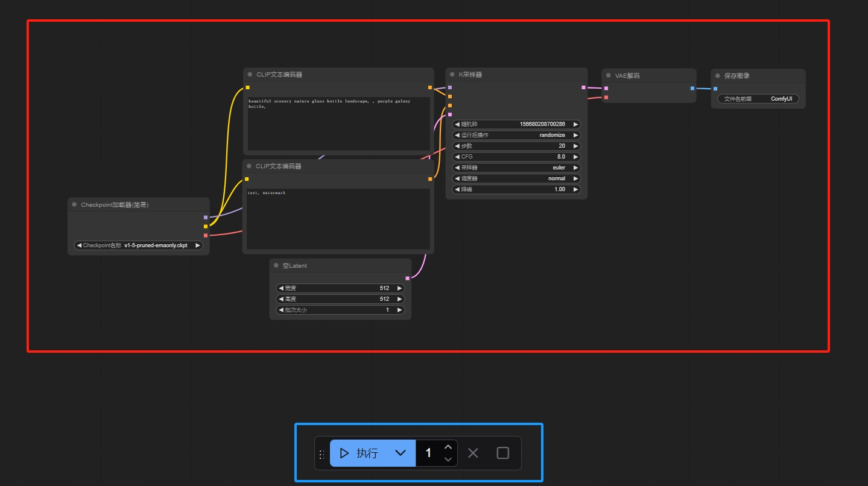This screenshot has height=486, width=868.
Task: Decrease 高度 with its left arrow
Action: point(281,299)
